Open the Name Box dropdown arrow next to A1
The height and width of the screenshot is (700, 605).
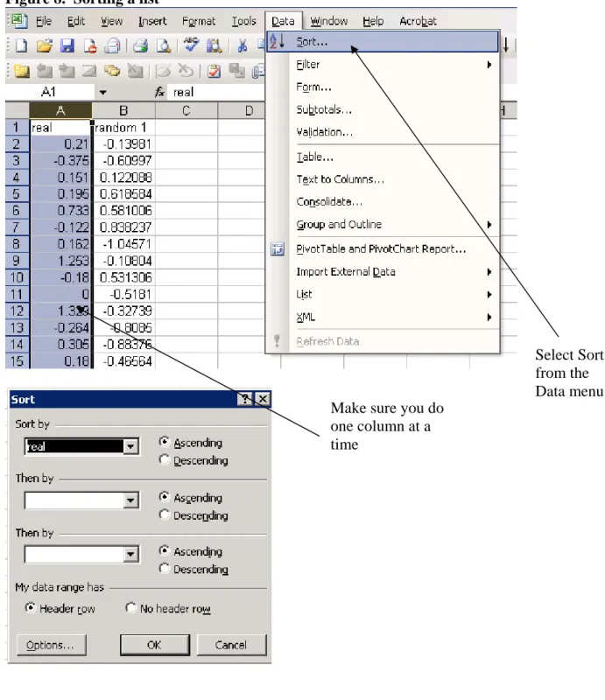click(x=102, y=93)
